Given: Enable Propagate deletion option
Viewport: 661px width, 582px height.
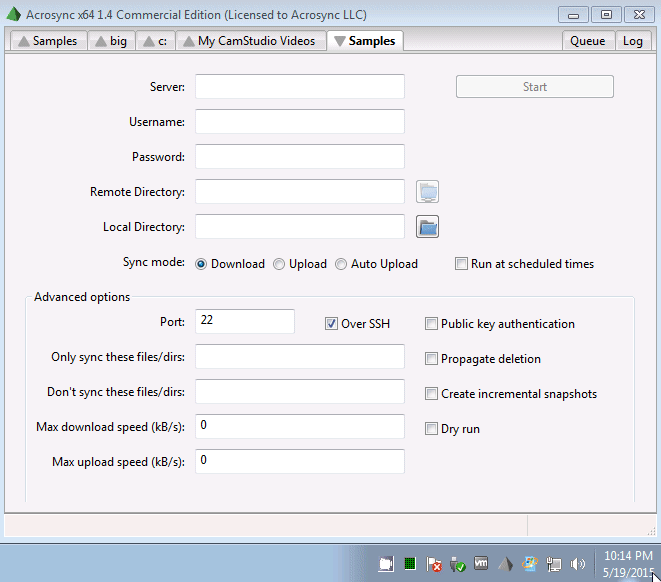Looking at the screenshot, I should tap(431, 359).
